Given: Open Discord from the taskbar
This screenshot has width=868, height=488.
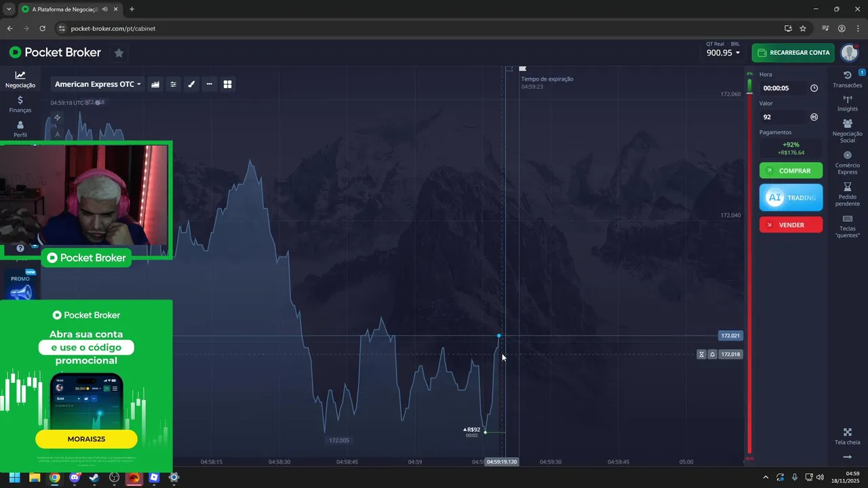Looking at the screenshot, I should point(75,477).
